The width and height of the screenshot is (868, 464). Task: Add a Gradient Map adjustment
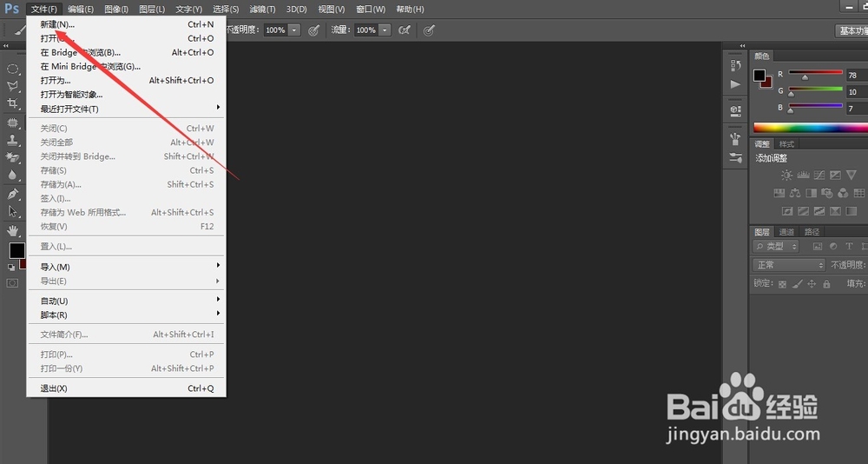852,211
